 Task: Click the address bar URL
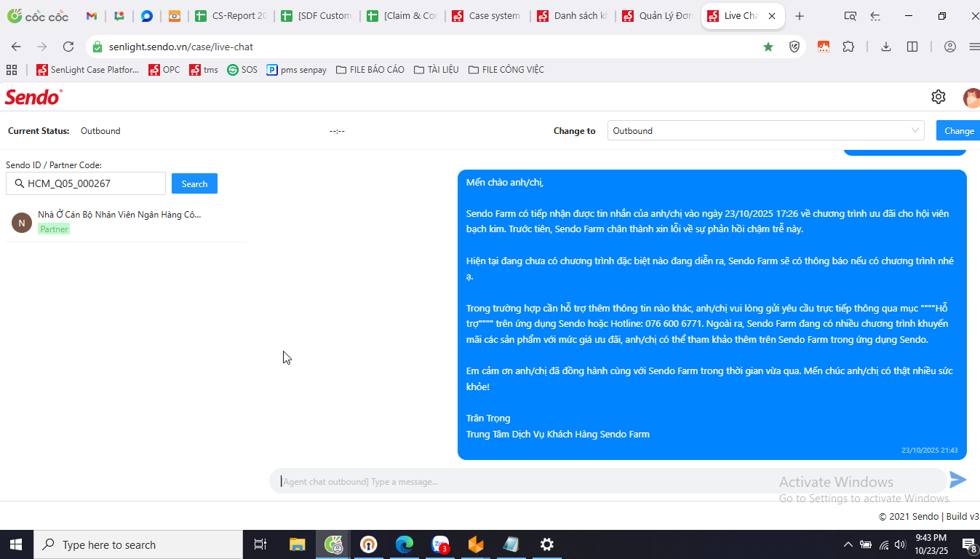point(181,47)
